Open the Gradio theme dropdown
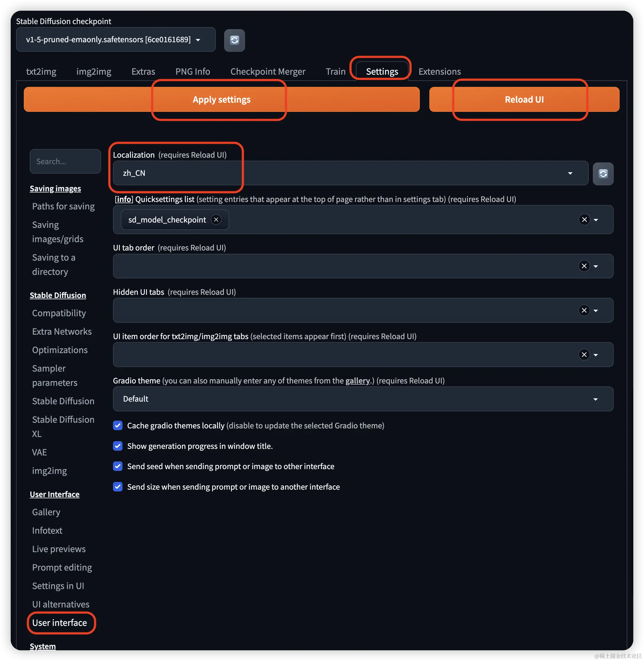Screen dimensions: 644x661 363,399
